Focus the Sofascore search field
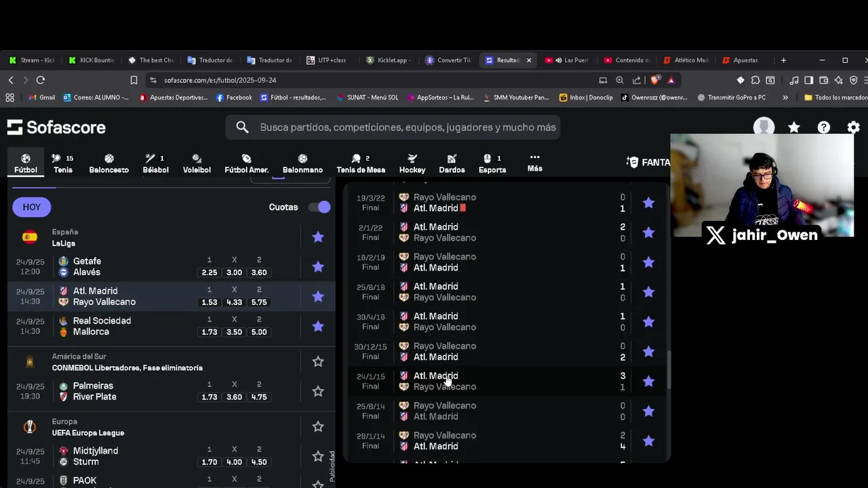The height and width of the screenshot is (488, 868). [393, 127]
